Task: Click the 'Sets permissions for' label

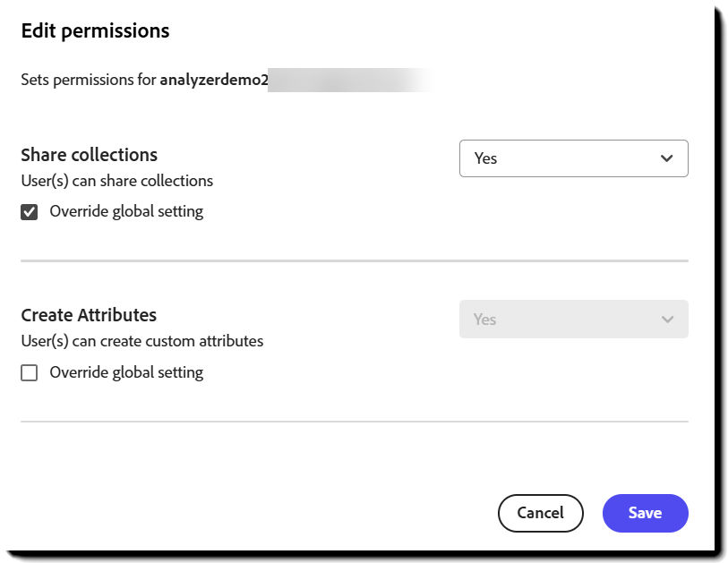Action: pos(90,80)
